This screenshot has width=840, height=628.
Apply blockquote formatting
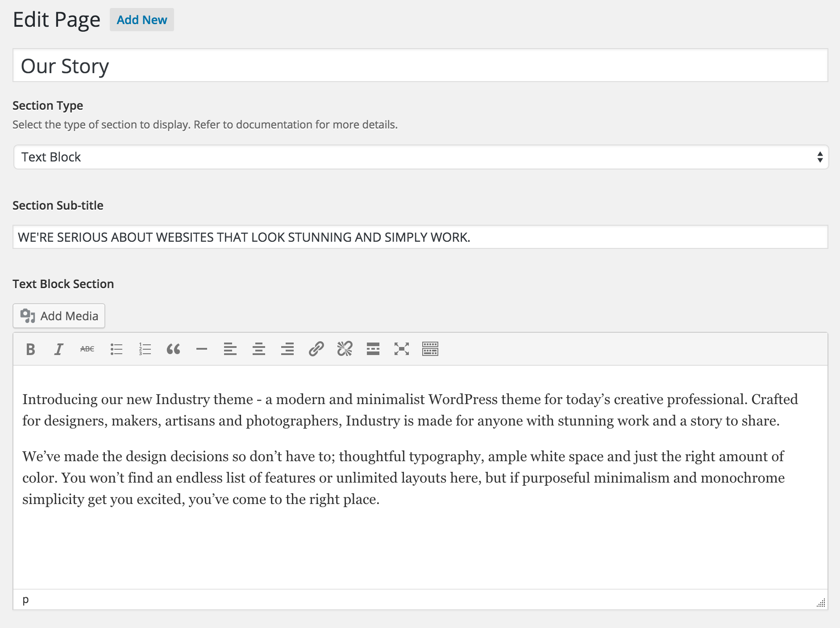[173, 349]
